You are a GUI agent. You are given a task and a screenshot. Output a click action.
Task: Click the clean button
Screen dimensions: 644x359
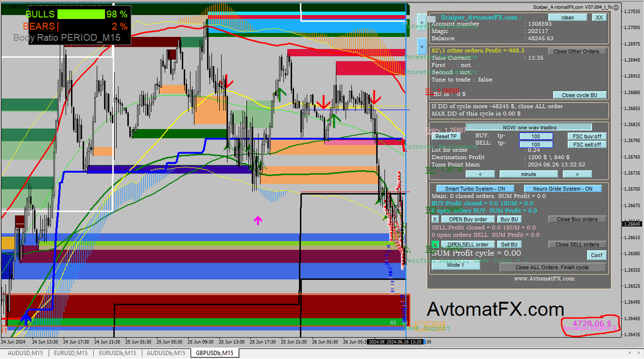click(568, 17)
